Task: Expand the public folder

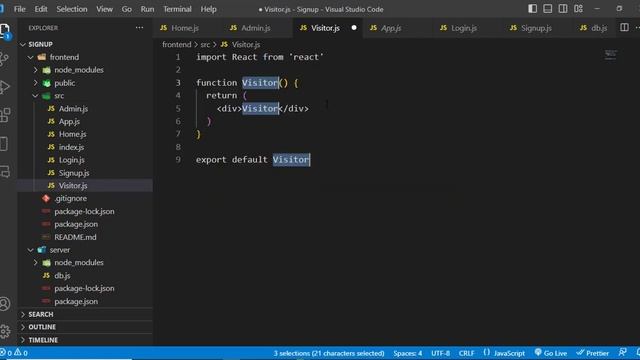Action: tap(86, 83)
